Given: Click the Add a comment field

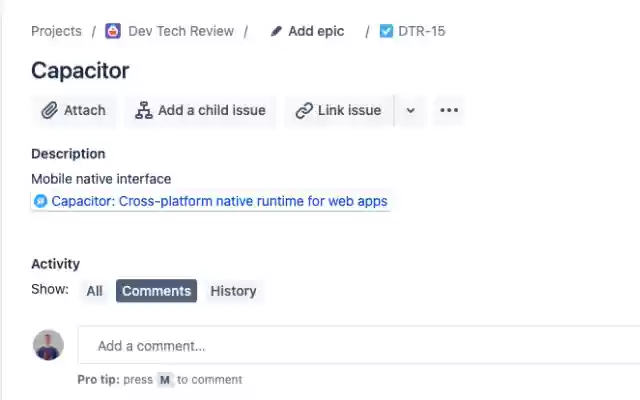Looking at the screenshot, I should (x=359, y=345).
